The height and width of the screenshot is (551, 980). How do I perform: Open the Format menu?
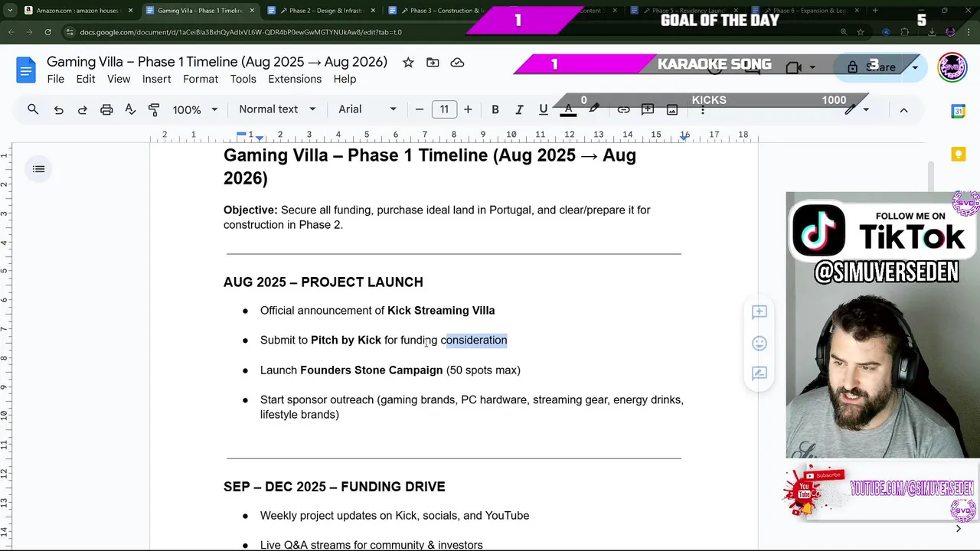click(x=201, y=80)
